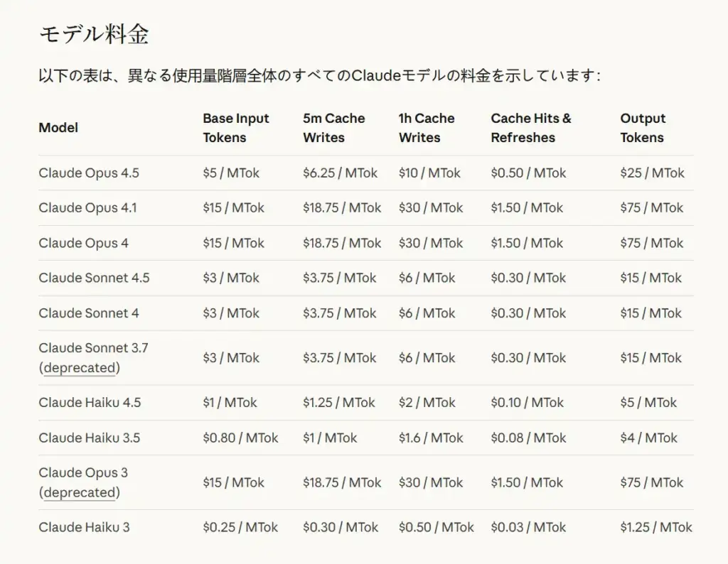Select the Claude Haiku 4.5 row label
728x564 pixels.
point(90,403)
